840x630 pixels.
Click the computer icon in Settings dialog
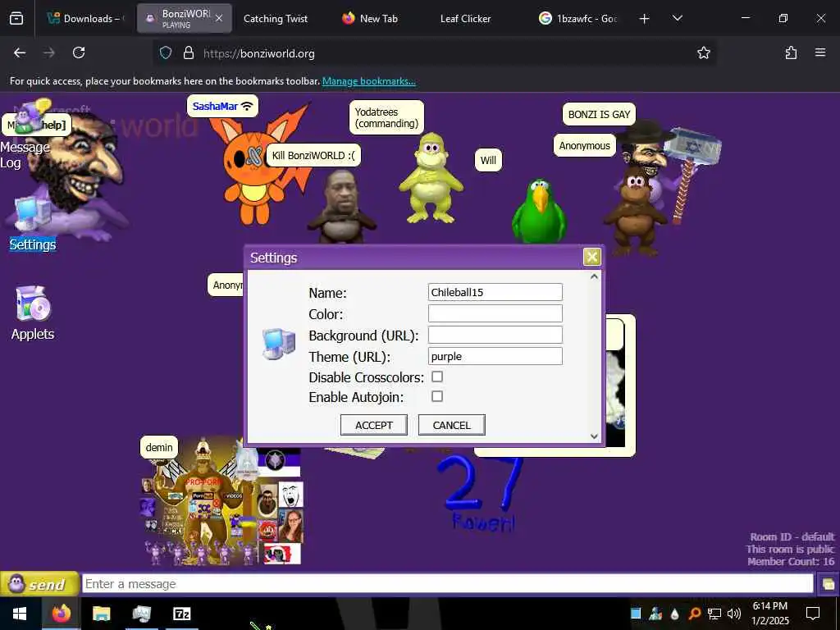click(279, 344)
